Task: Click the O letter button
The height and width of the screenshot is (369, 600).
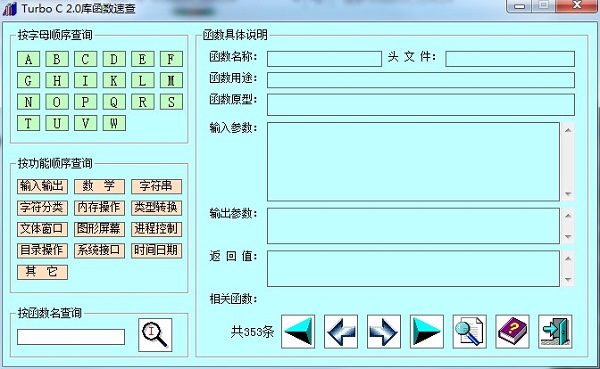Action: pos(57,102)
